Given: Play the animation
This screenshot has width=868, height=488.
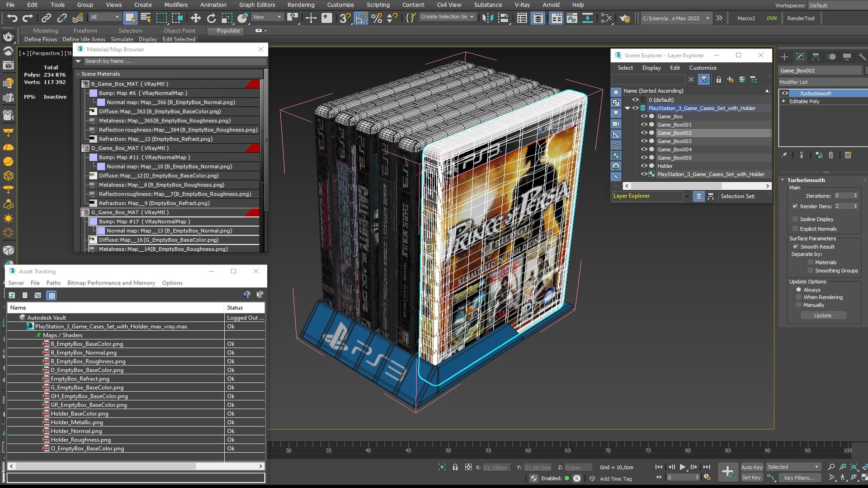Looking at the screenshot, I should (x=683, y=467).
